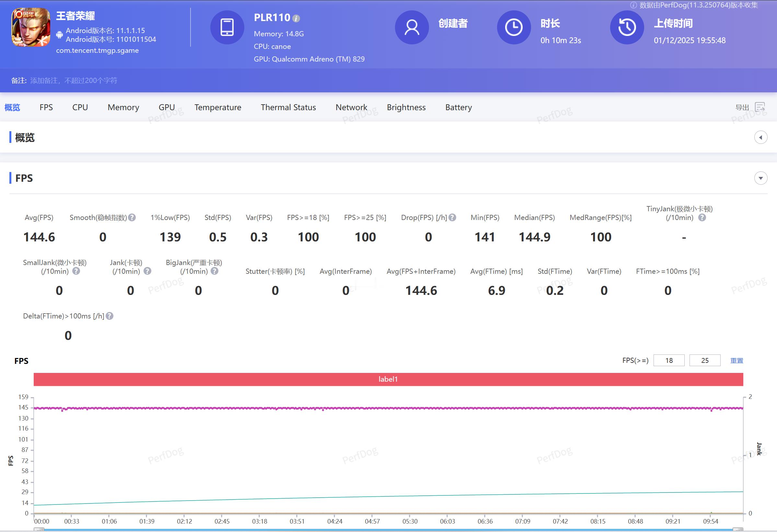This screenshot has height=532, width=777.
Task: Click Smooth index help question icon
Action: point(132,218)
